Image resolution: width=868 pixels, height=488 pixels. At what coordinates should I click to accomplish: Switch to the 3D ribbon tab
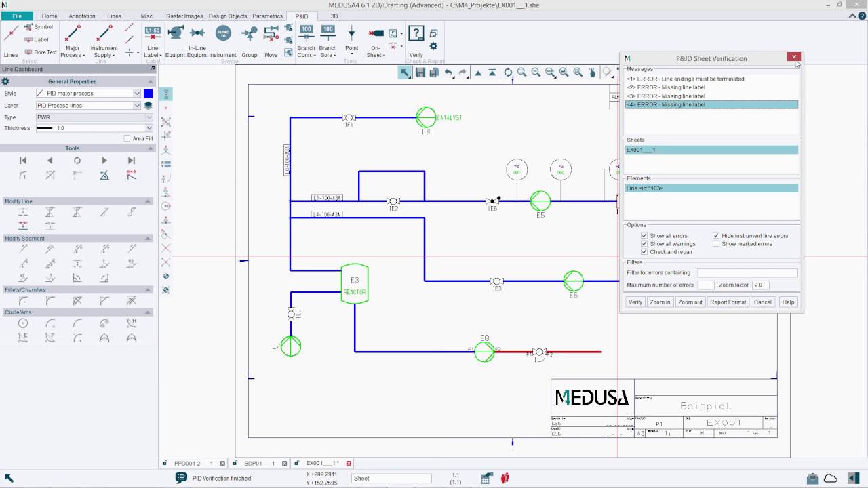(x=334, y=16)
